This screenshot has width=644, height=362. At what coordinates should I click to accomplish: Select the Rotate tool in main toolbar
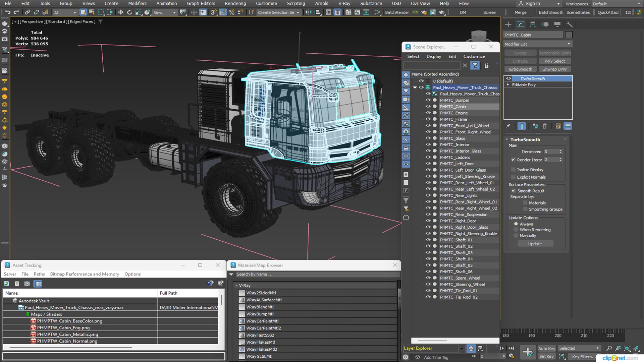click(x=129, y=12)
